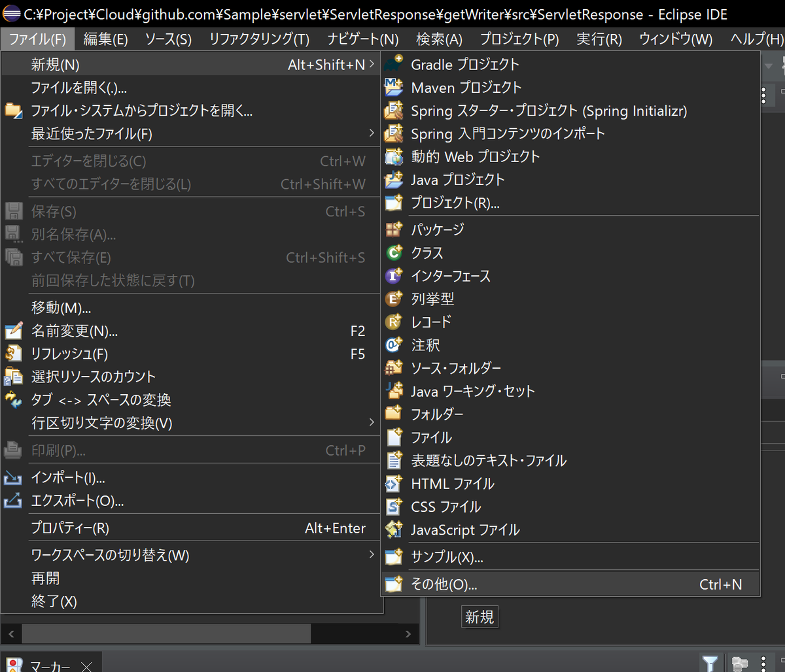Screen dimensions: 785x672
Task: Click the scrollbar right arrow
Action: [x=408, y=633]
